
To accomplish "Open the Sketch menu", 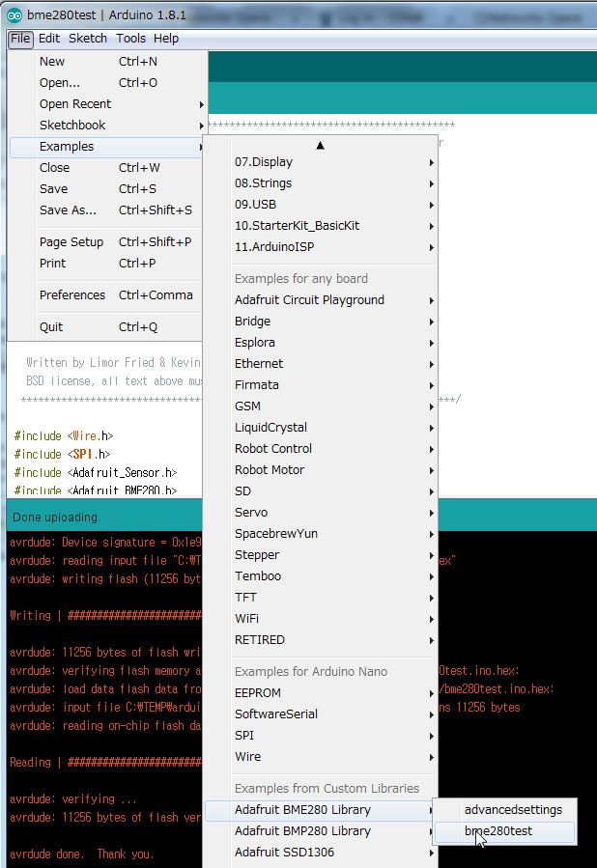I will coord(88,39).
